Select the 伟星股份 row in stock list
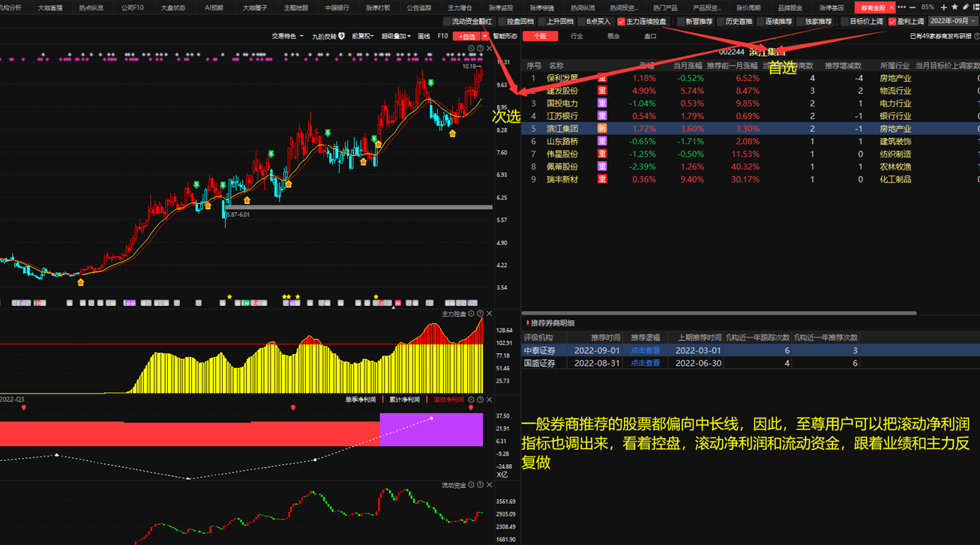The width and height of the screenshot is (980, 545). pyautogui.click(x=751, y=154)
